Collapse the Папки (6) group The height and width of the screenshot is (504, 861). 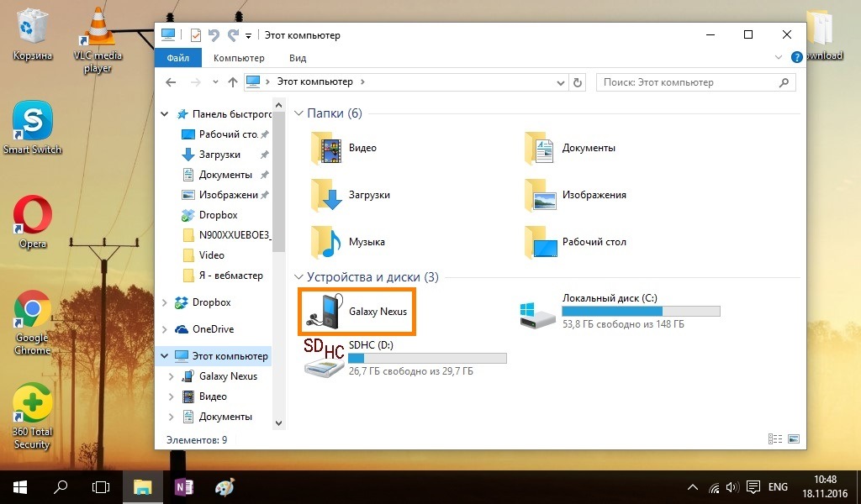pos(298,113)
